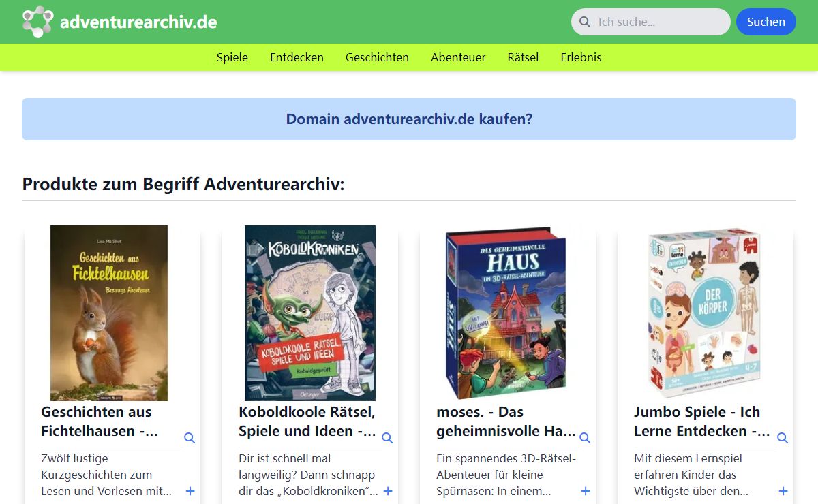Open the Geschichten menu item

tap(377, 57)
